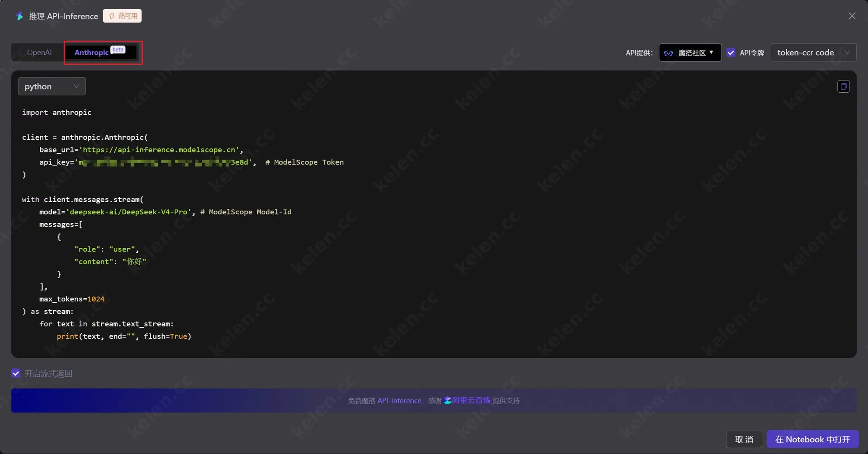Click the beta badge on the Anthropic tab
Image resolution: width=868 pixels, height=454 pixels.
point(118,50)
